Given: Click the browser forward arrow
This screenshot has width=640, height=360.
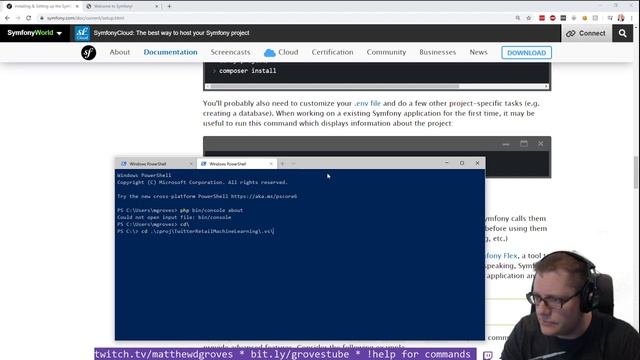Looking at the screenshot, I should pyautogui.click(x=18, y=18).
